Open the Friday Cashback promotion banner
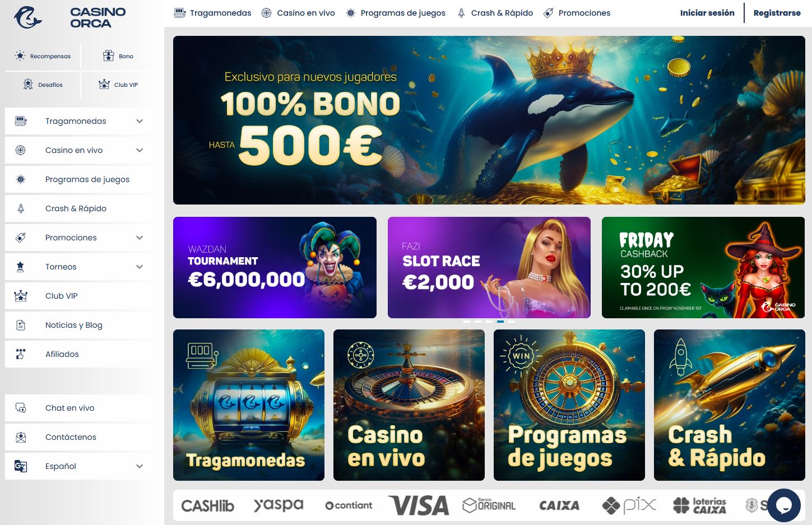The height and width of the screenshot is (525, 812). click(703, 267)
